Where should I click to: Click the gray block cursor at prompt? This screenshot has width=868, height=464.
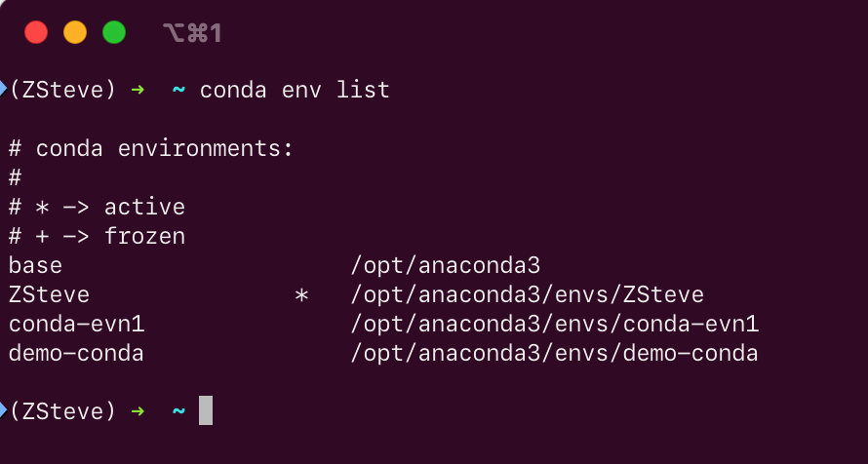[206, 410]
